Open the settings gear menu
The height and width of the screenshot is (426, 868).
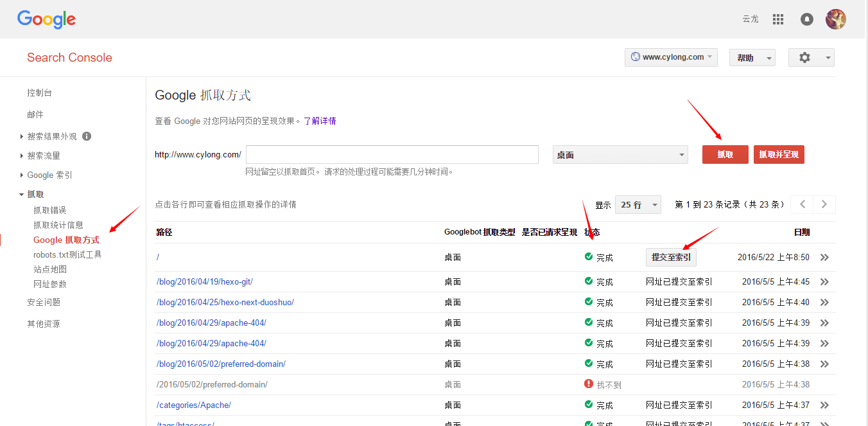click(812, 57)
